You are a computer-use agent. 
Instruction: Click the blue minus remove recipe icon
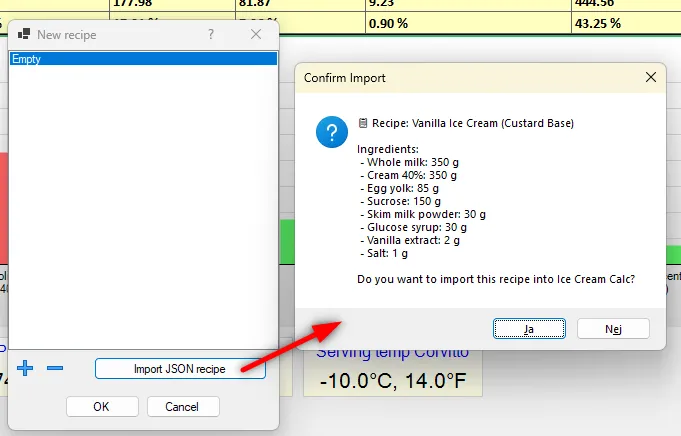coord(55,368)
